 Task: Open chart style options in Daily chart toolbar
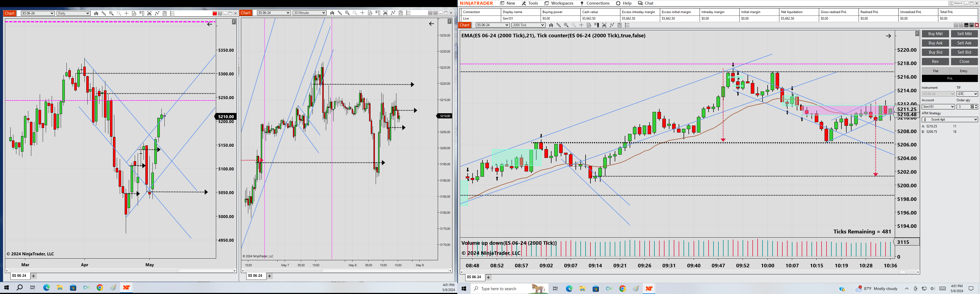coord(96,13)
